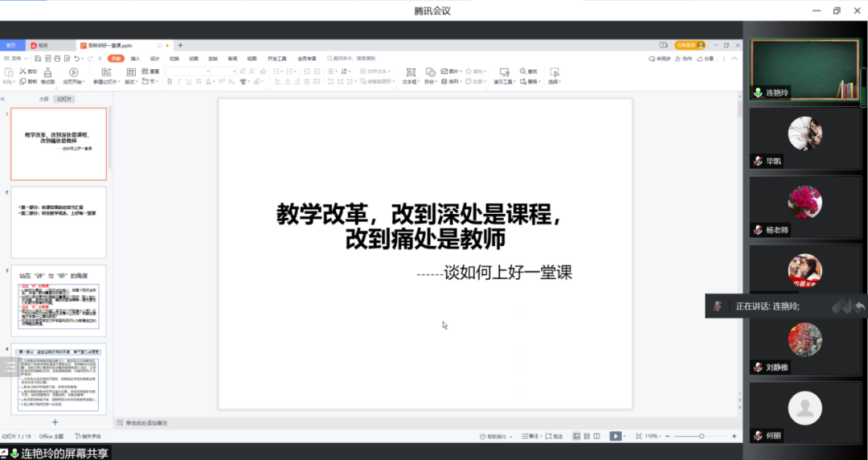Click the Picture (图片) icon
Screen dimensions: 868x460
tap(444, 71)
